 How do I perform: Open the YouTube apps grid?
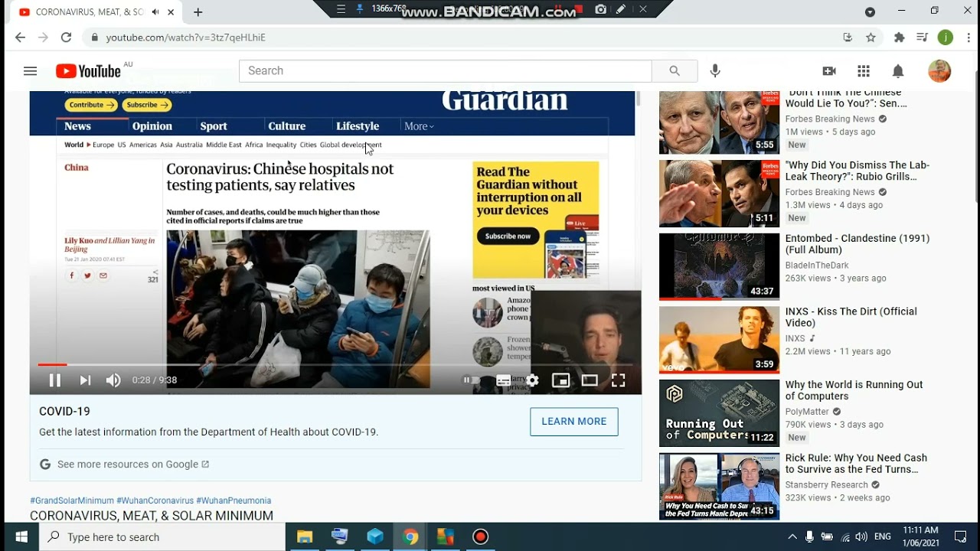coord(864,71)
